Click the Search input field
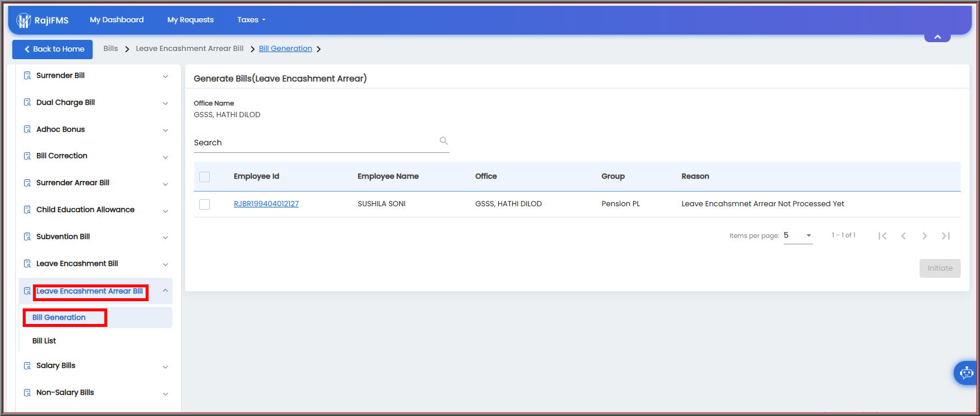Viewport: 980px width, 416px height. (321, 142)
